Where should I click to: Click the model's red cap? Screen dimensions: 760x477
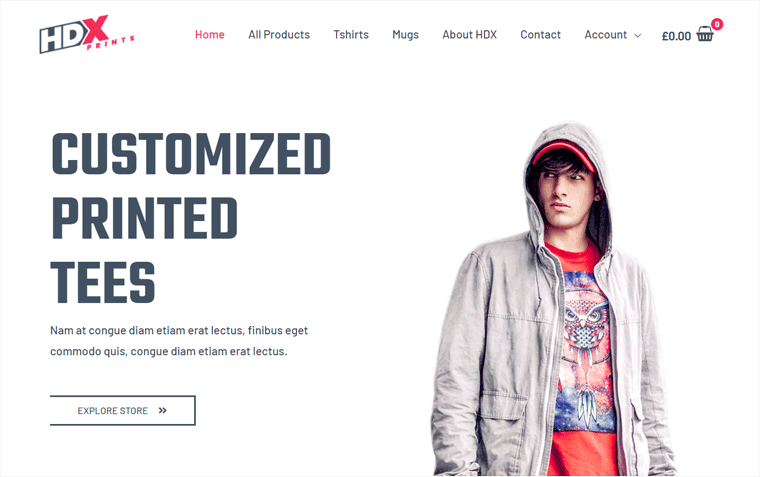click(564, 155)
